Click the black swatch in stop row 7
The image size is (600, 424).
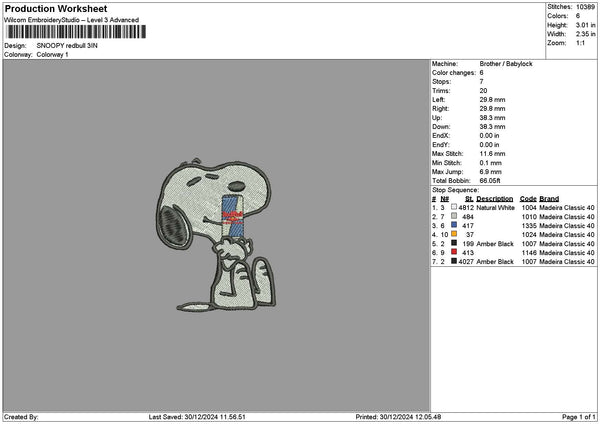454,261
